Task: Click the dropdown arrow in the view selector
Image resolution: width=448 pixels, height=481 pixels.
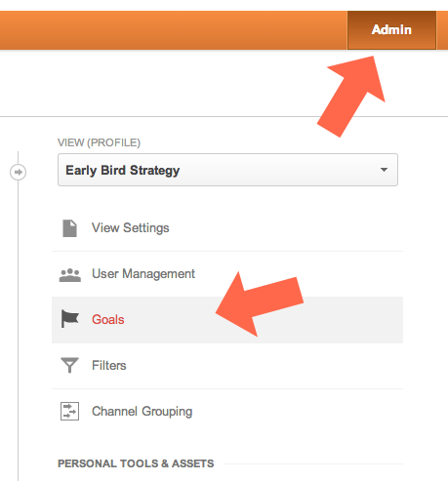Action: point(384,170)
